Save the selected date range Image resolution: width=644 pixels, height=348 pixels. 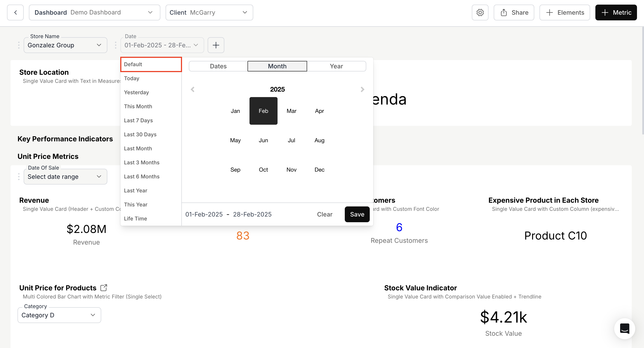pos(357,214)
